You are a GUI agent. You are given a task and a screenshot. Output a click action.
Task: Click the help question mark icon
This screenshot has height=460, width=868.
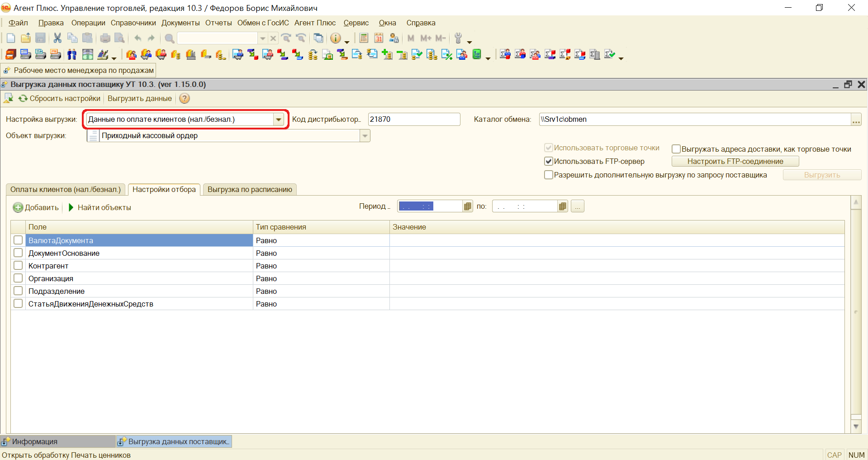click(185, 98)
